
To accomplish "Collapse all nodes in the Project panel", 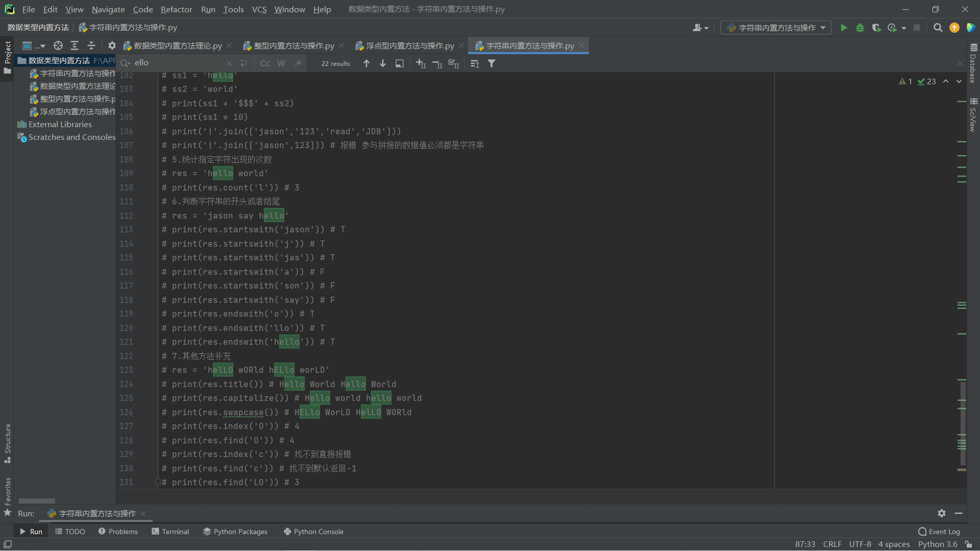I will pos(91,45).
